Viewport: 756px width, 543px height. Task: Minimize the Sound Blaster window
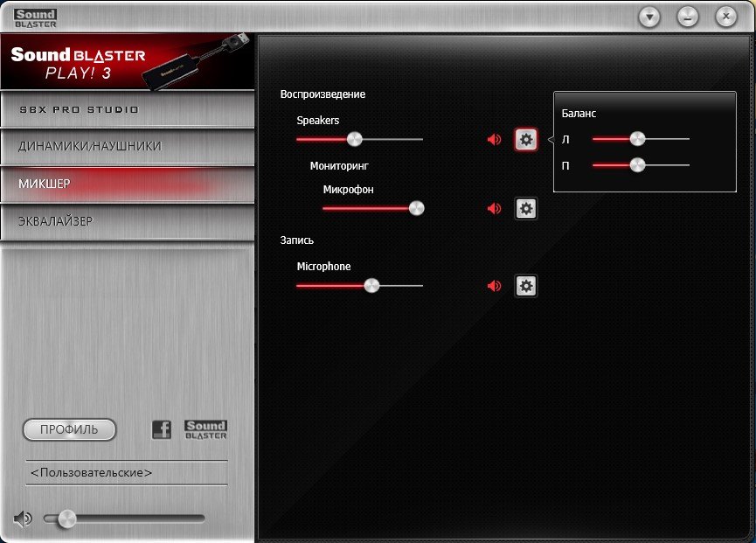688,17
